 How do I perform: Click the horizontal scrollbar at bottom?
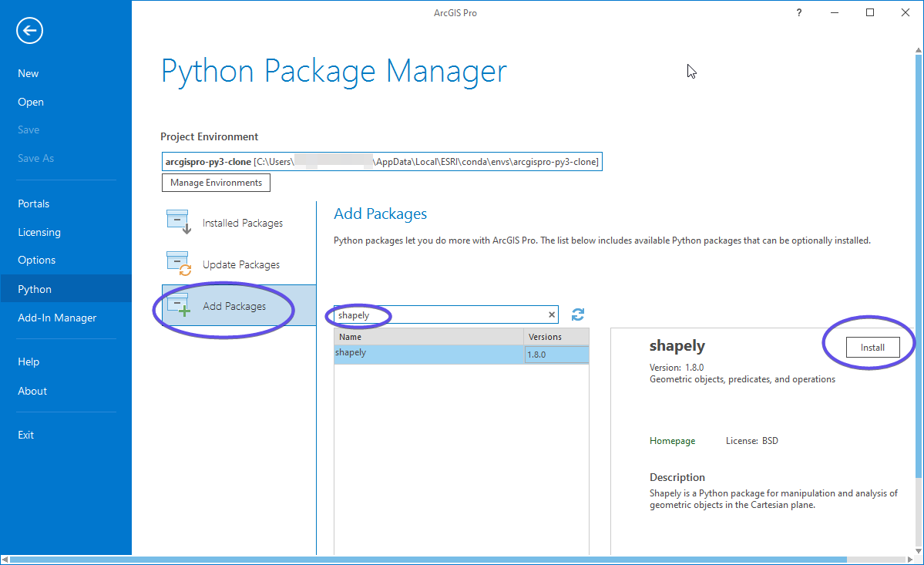tap(428, 559)
